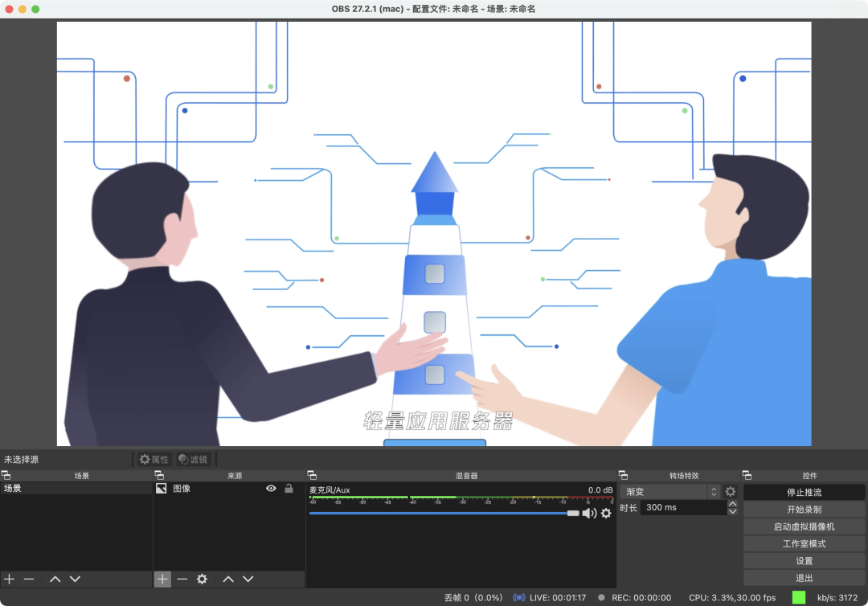Click 退出 to exit OBS
The height and width of the screenshot is (606, 868).
click(x=804, y=579)
